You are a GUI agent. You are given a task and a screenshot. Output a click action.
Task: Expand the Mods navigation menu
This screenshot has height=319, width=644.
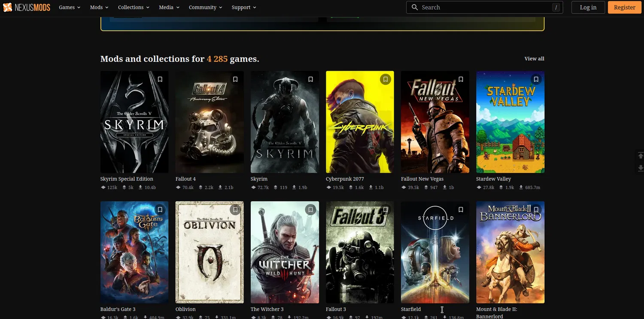coord(99,7)
